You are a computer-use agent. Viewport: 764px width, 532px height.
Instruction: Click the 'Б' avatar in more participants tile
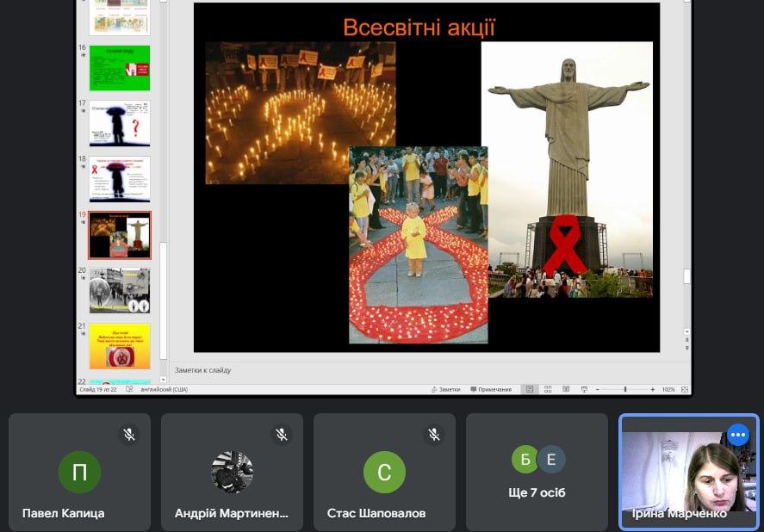tap(525, 460)
